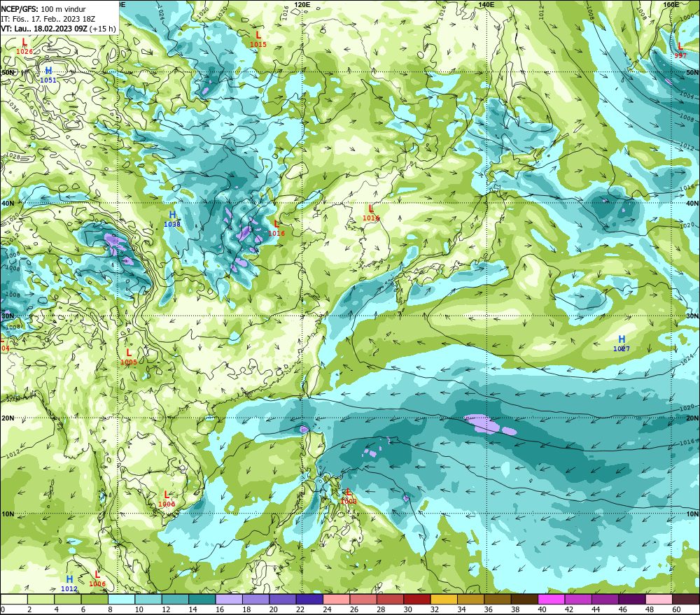This screenshot has width=700, height=615.
Task: Click the L 1016 low over Korea
Action: pyautogui.click(x=371, y=213)
